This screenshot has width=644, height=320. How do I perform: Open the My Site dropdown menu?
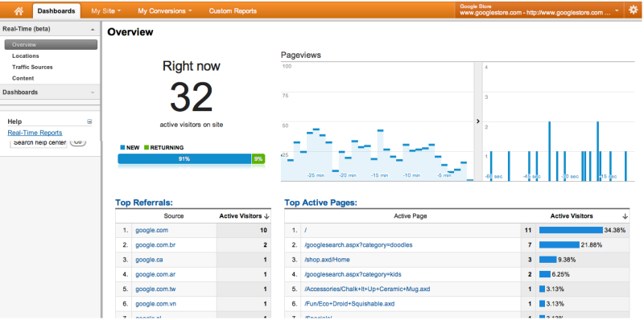point(106,11)
